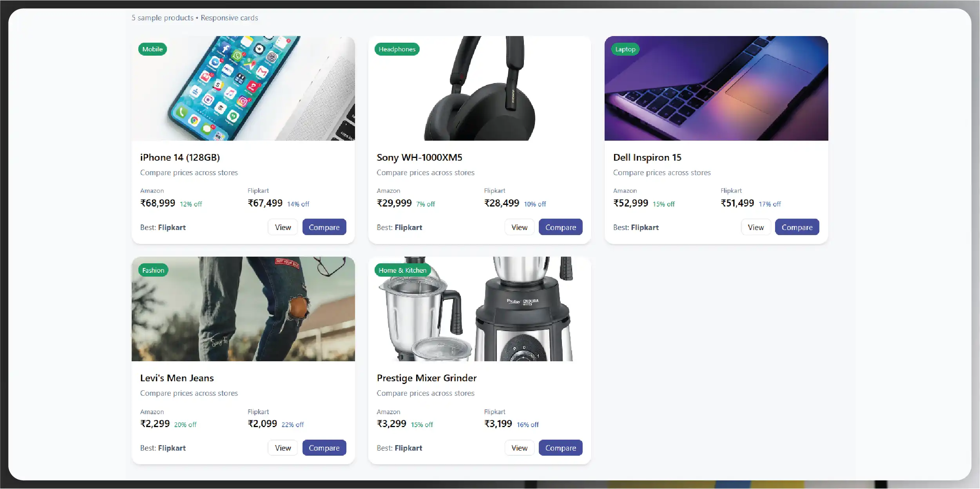Viewport: 980px width, 489px height.
Task: Click Compare button for Sony WH-1000XM5
Action: (560, 227)
